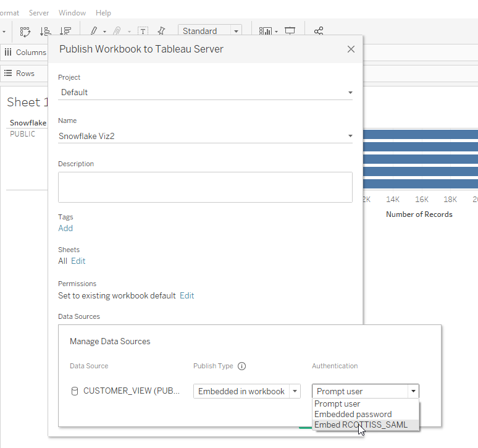Click the PUBLIC row header
Viewport: 478px width, 448px height.
click(x=23, y=134)
